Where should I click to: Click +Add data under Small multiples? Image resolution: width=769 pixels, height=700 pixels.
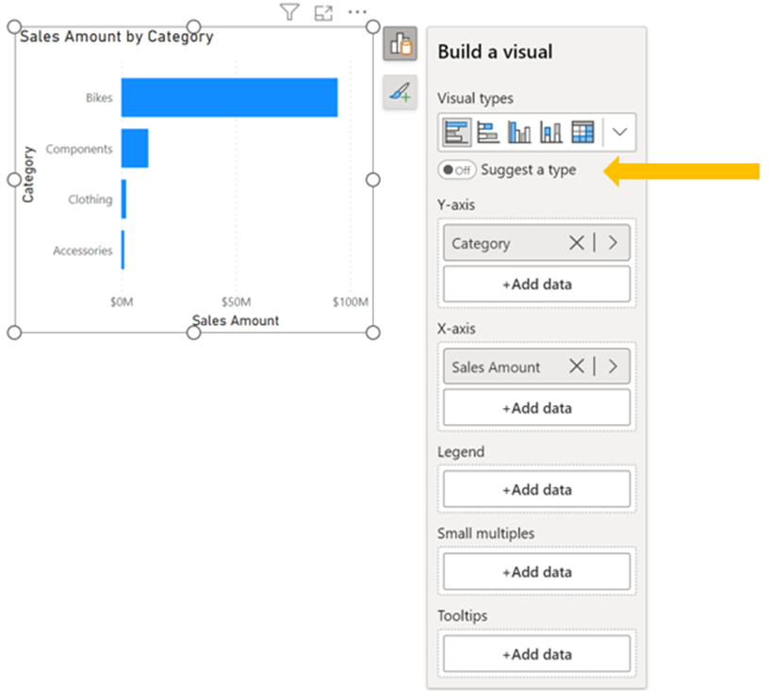(x=536, y=572)
